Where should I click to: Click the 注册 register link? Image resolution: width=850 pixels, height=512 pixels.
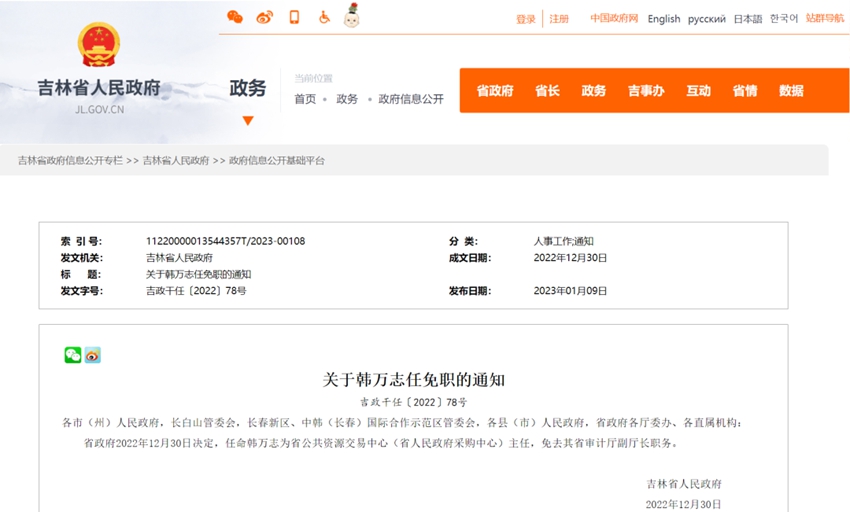point(559,19)
